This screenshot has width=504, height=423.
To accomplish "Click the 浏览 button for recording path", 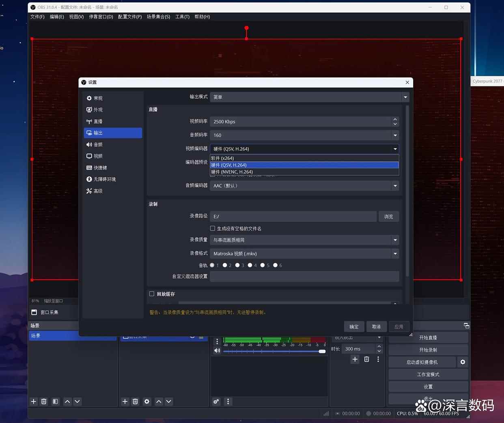I will (388, 217).
